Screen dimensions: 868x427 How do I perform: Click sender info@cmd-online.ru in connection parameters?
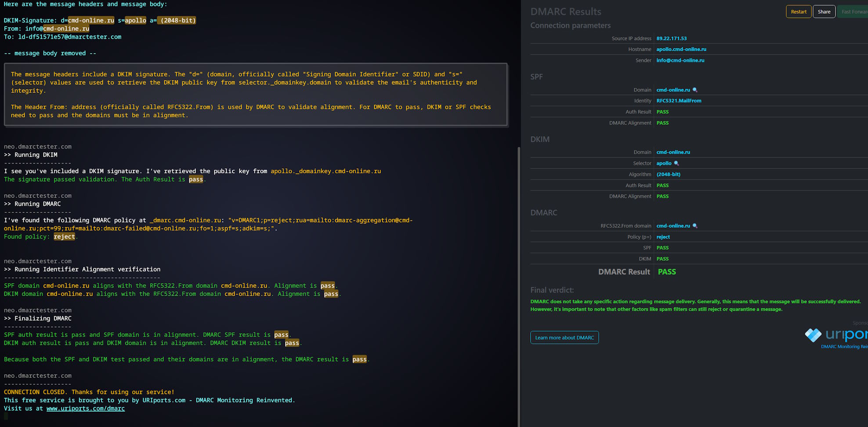pos(680,60)
